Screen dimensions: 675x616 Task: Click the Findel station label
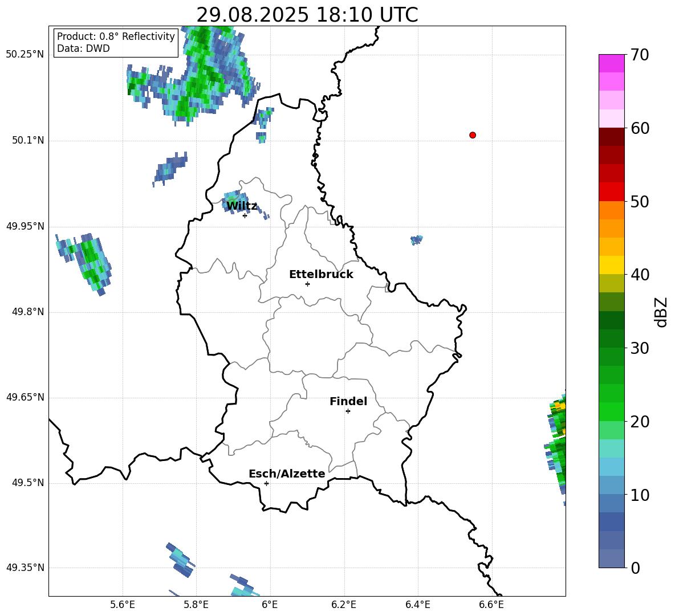(x=348, y=401)
